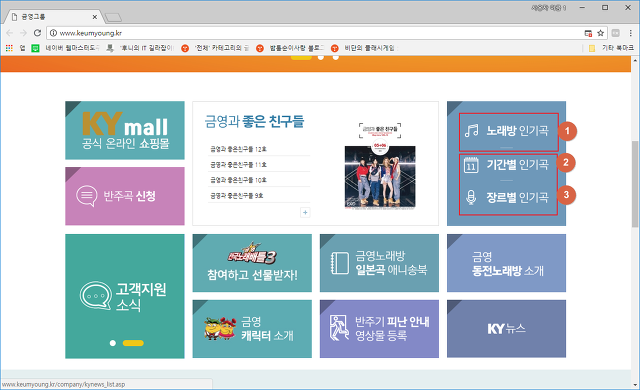Select the second white banner slide dot

pos(321,58)
